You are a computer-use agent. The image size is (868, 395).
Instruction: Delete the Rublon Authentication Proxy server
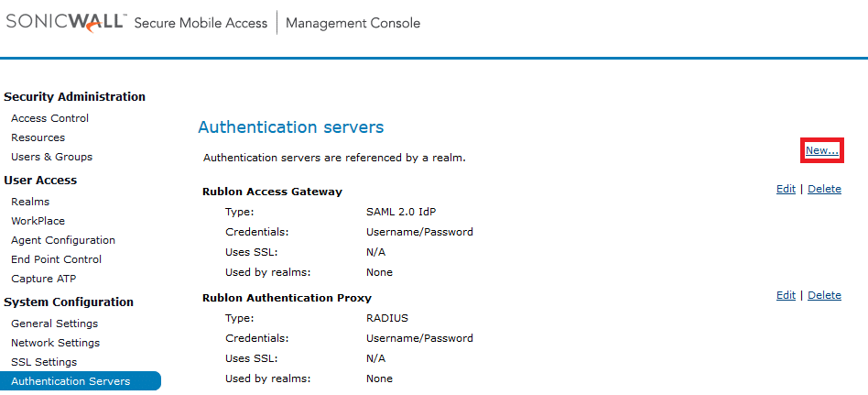coord(824,295)
